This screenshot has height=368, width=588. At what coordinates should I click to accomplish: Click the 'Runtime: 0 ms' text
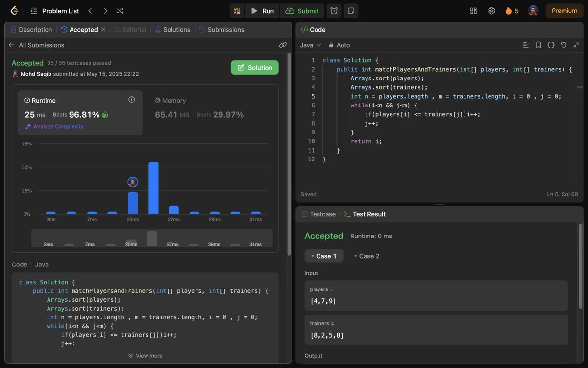pos(371,236)
